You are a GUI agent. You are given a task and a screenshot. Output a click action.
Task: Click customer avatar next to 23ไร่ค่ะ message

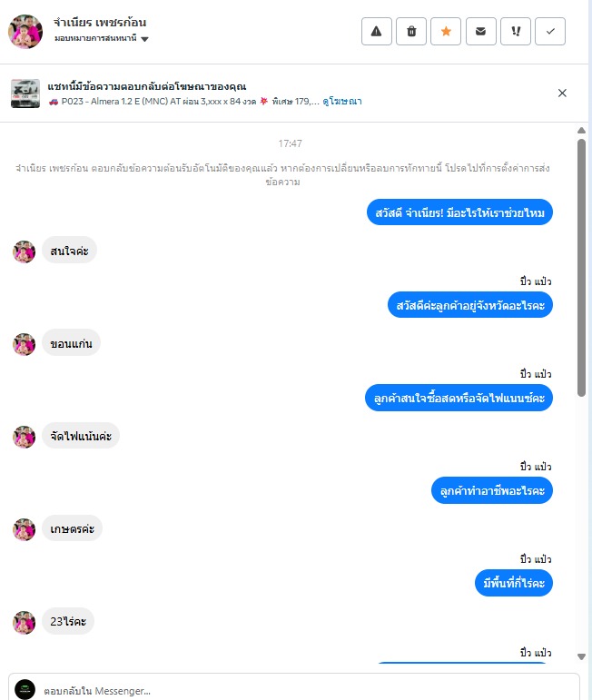25,622
